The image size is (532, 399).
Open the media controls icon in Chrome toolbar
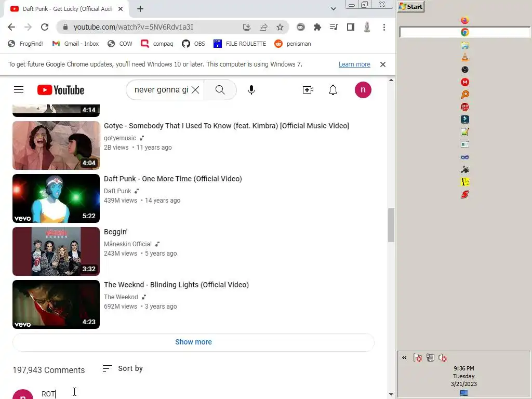(x=334, y=27)
